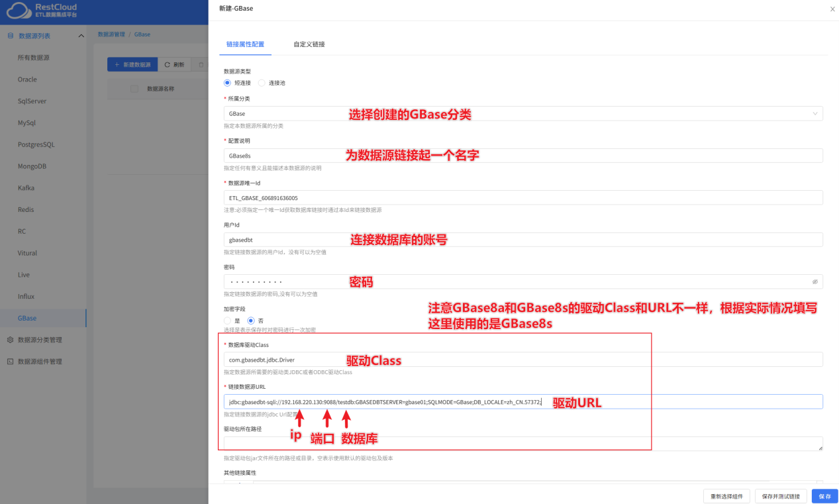Click the RestCloud cloud logo
Screen dimensions: 839x504
pyautogui.click(x=18, y=11)
